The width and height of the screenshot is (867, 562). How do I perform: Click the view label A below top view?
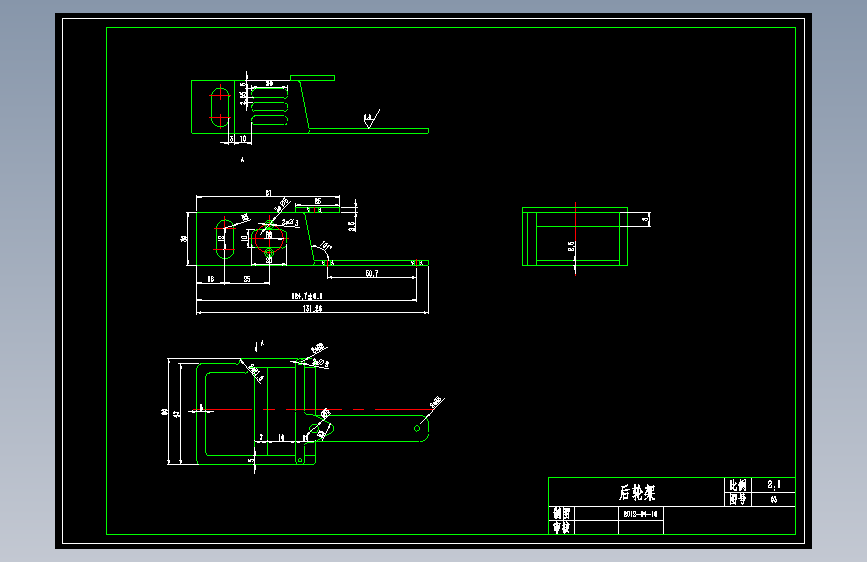click(242, 160)
